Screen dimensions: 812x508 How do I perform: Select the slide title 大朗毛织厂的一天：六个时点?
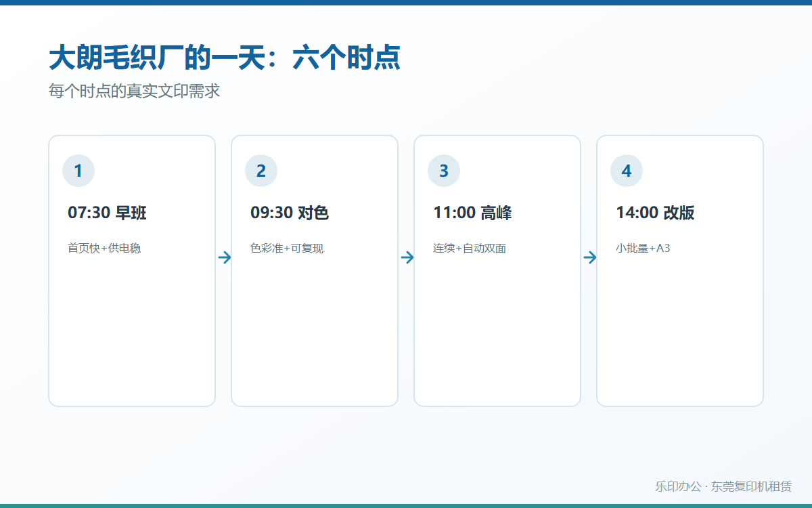coord(225,58)
